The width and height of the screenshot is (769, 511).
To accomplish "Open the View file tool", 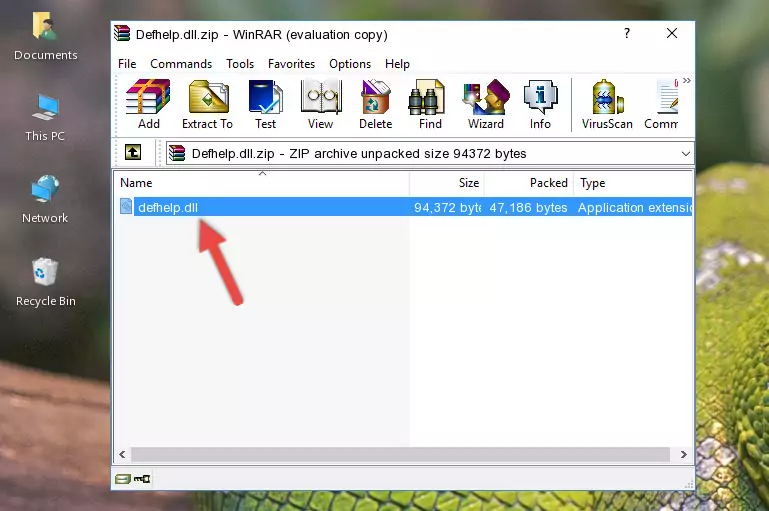I will point(321,104).
